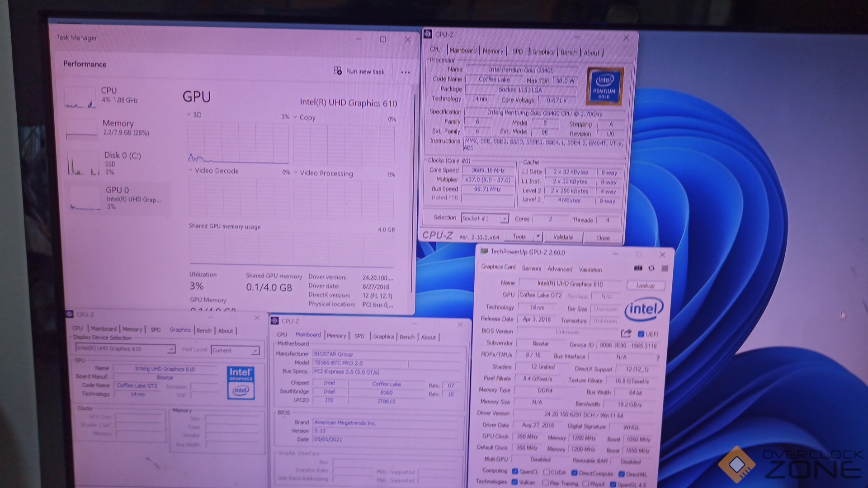Image resolution: width=868 pixels, height=488 pixels.
Task: Open Task Manager three-dots more options
Action: point(406,72)
